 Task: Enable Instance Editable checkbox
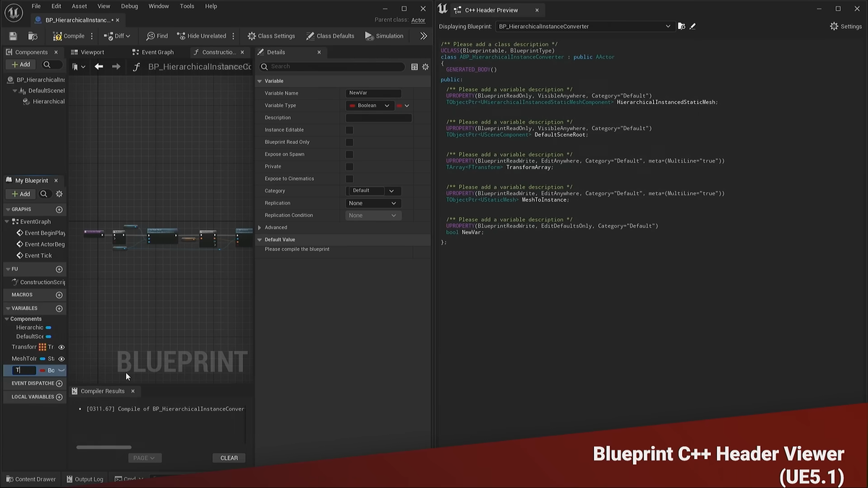coord(349,130)
